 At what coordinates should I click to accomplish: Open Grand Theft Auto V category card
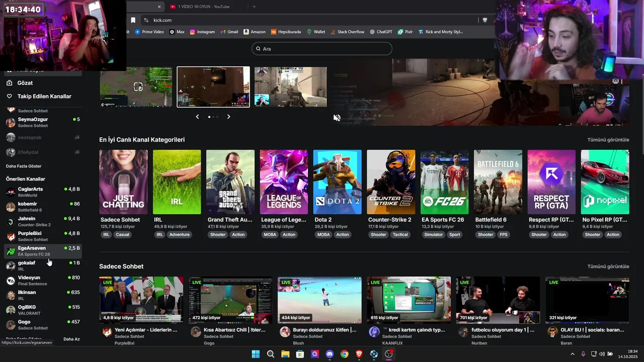pyautogui.click(x=230, y=182)
